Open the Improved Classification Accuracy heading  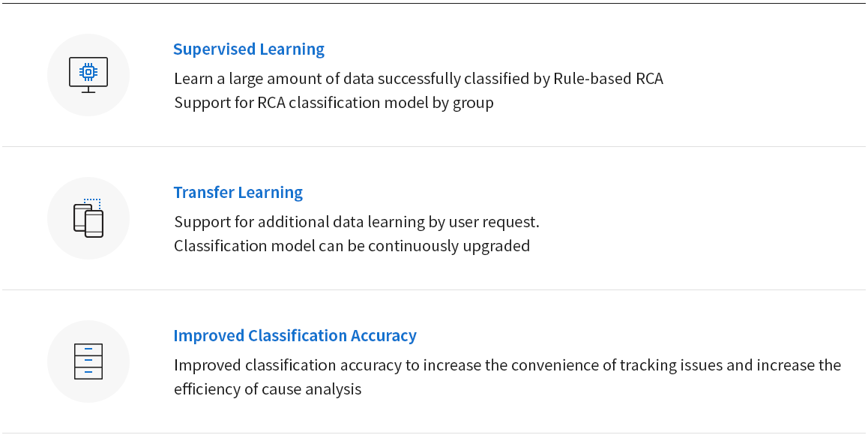295,335
